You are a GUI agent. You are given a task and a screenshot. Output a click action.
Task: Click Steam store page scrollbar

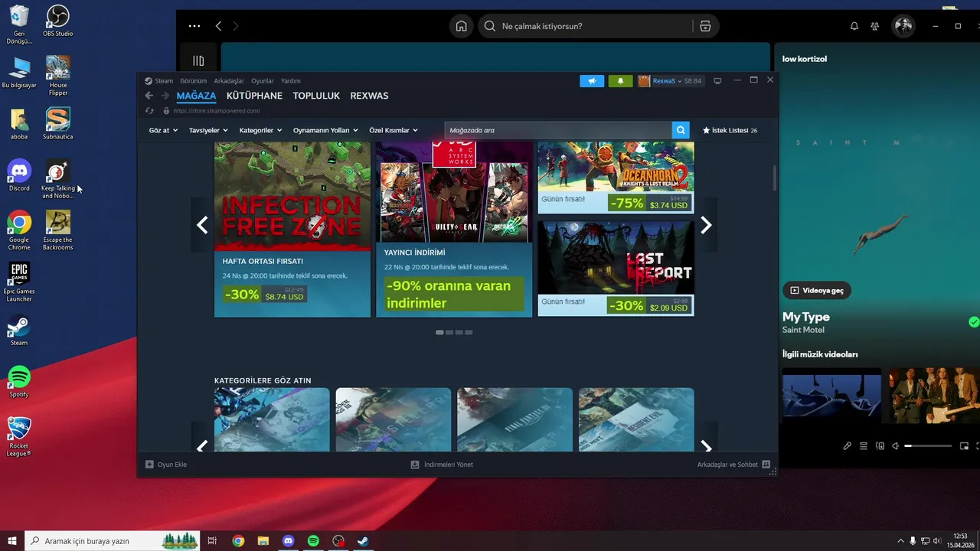click(x=774, y=178)
